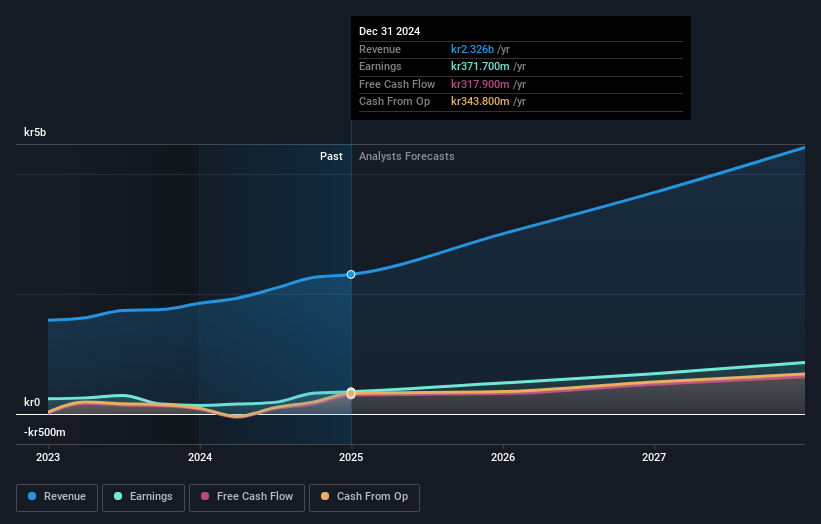Screen dimensions: 821x524
Task: Toggle the Earnings series in legend
Action: 143,497
